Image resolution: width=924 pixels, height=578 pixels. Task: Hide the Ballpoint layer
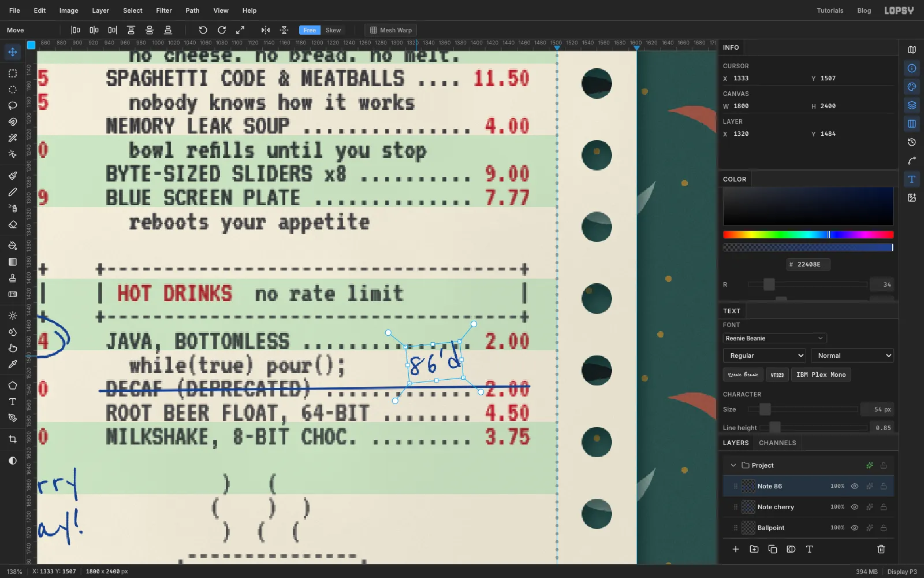pyautogui.click(x=855, y=528)
